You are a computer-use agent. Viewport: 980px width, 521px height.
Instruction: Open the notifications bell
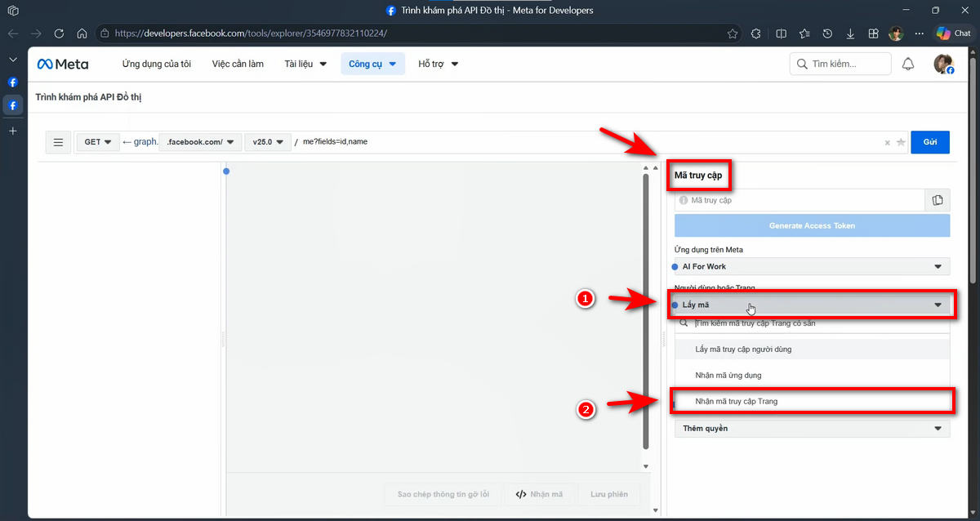pyautogui.click(x=908, y=65)
